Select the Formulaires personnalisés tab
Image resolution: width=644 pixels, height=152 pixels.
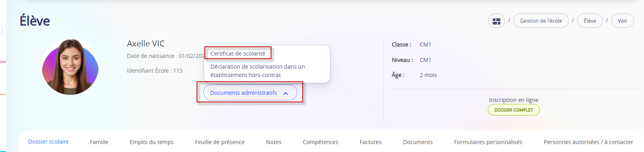pyautogui.click(x=488, y=142)
